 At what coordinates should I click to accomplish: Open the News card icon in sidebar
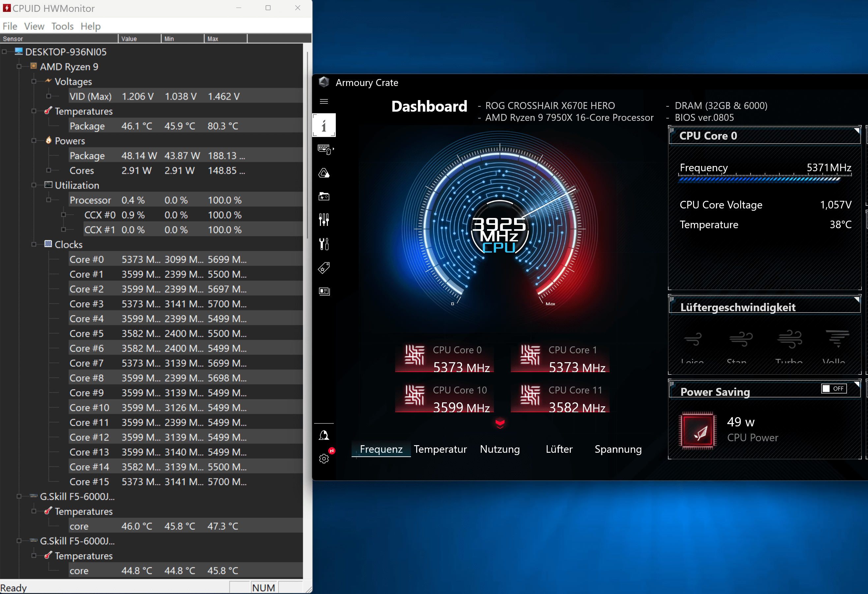point(324,291)
